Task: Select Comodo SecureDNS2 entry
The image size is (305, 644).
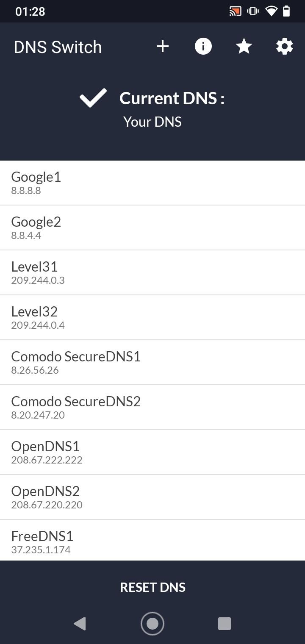Action: point(152,408)
